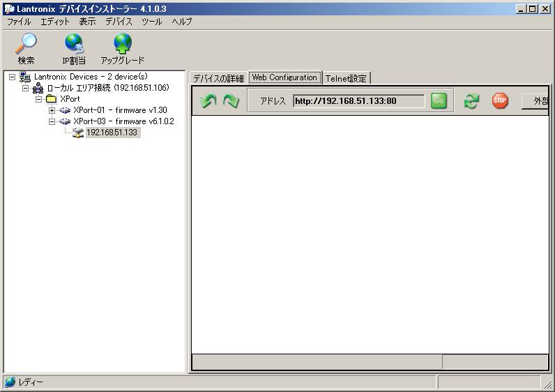Click the Lantronix Devices root computer icon
Viewport: 555px width, 392px height.
25,77
